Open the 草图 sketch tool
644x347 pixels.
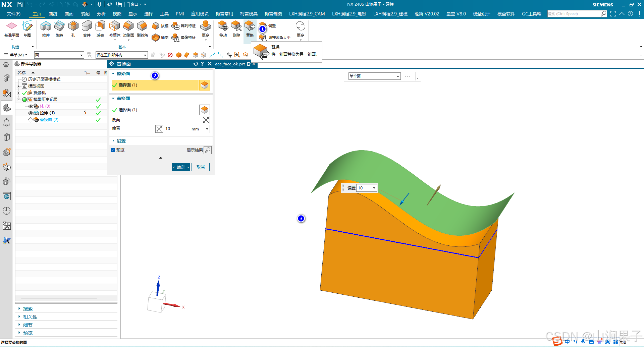click(27, 29)
